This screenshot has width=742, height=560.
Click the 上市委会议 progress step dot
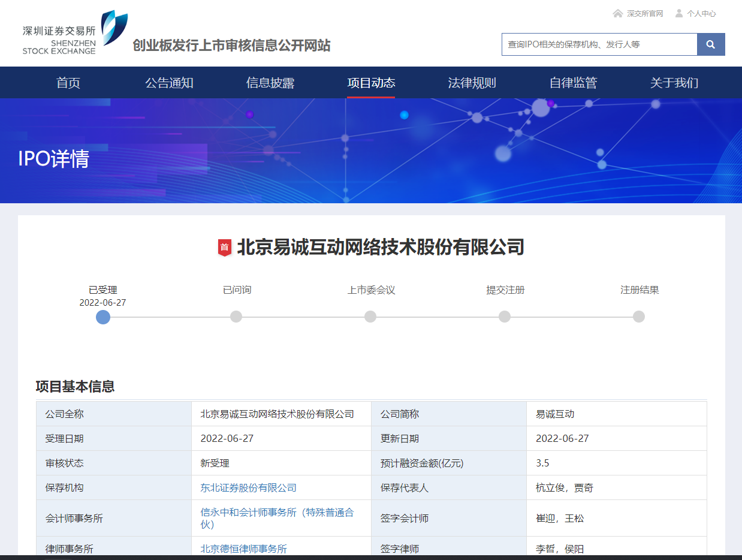[370, 317]
